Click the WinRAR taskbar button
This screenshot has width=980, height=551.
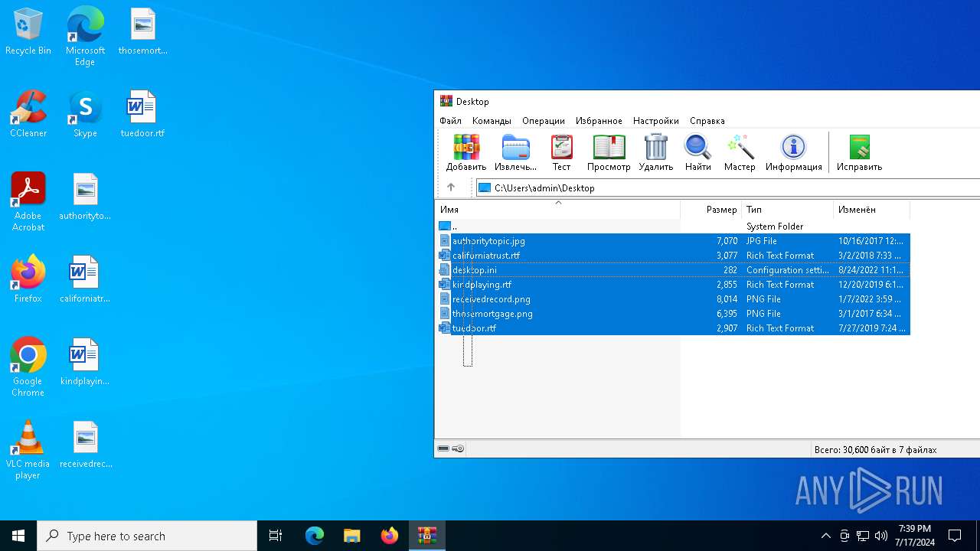[x=426, y=536]
